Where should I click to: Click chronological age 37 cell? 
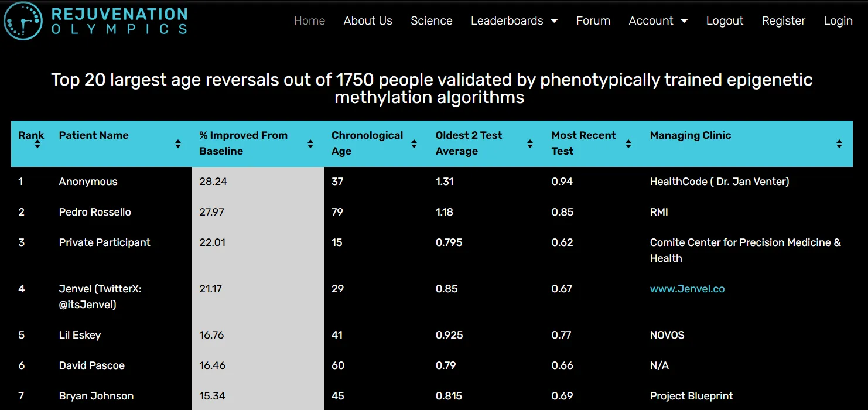(x=337, y=182)
